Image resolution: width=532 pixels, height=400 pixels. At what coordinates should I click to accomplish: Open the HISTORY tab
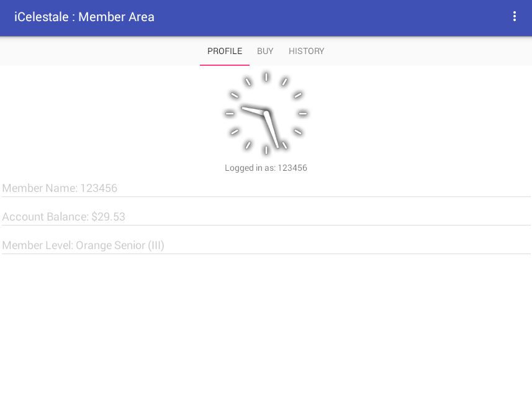click(x=306, y=51)
